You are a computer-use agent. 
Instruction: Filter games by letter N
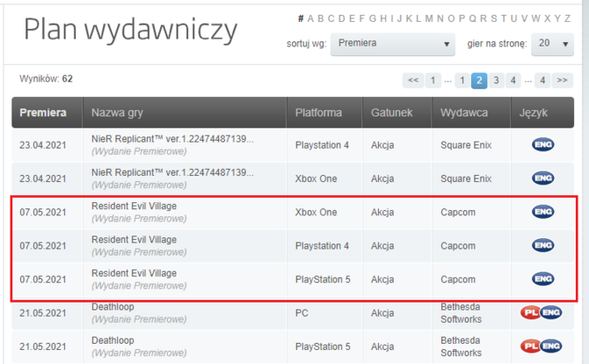pos(440,18)
